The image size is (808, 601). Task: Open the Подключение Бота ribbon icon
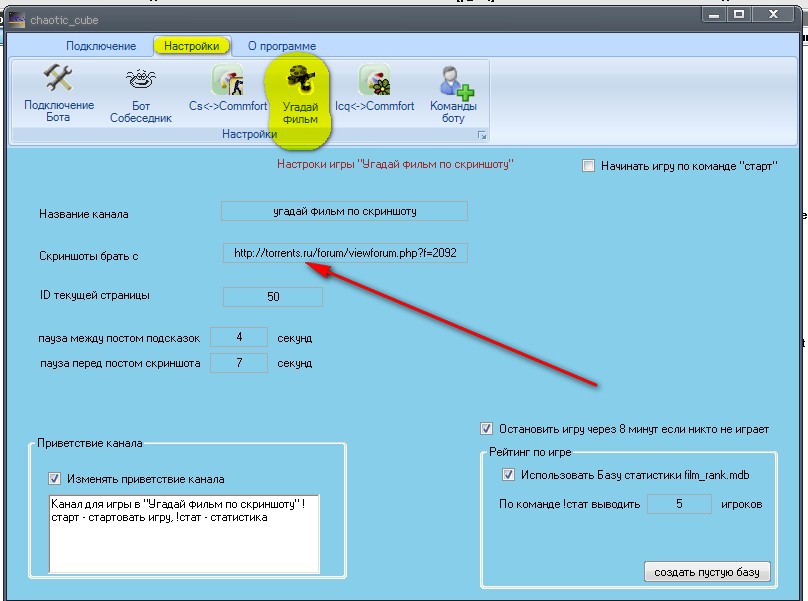(59, 93)
